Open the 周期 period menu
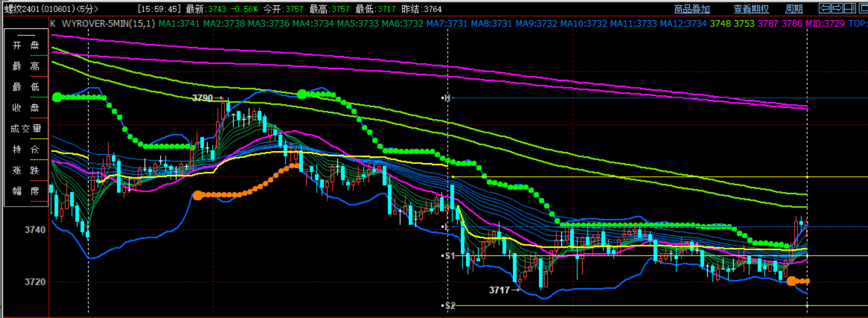Viewport: 868px width, 318px height. point(794,9)
